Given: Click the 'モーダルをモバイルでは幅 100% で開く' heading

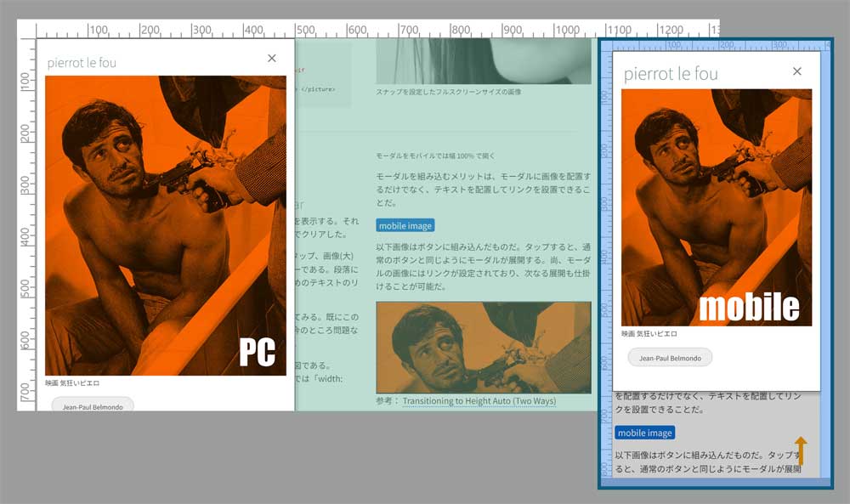Looking at the screenshot, I should click(435, 156).
